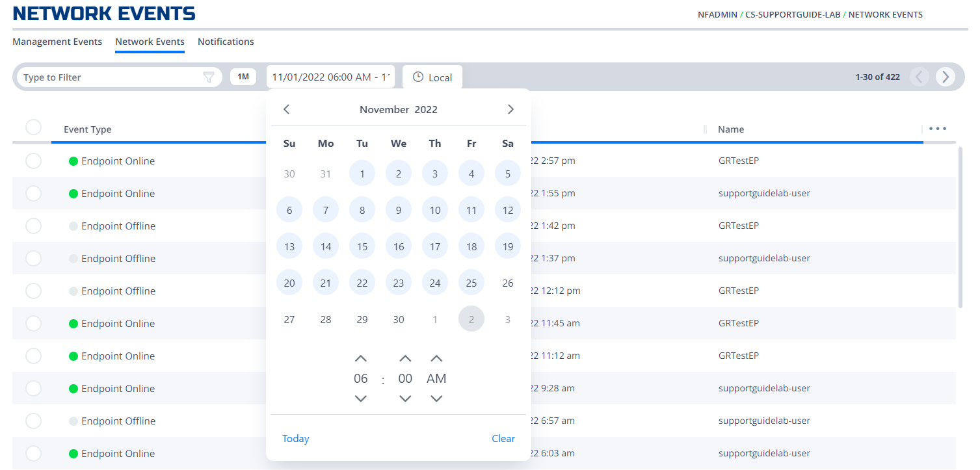Select November 15 in calendar
Image resolution: width=980 pixels, height=470 pixels.
click(362, 246)
